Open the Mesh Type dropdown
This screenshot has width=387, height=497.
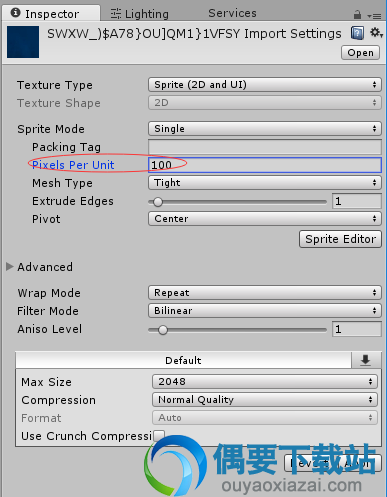(265, 183)
